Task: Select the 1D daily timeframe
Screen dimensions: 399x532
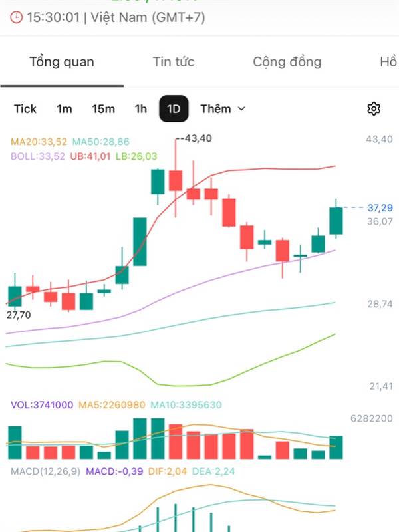Action: pyautogui.click(x=174, y=109)
